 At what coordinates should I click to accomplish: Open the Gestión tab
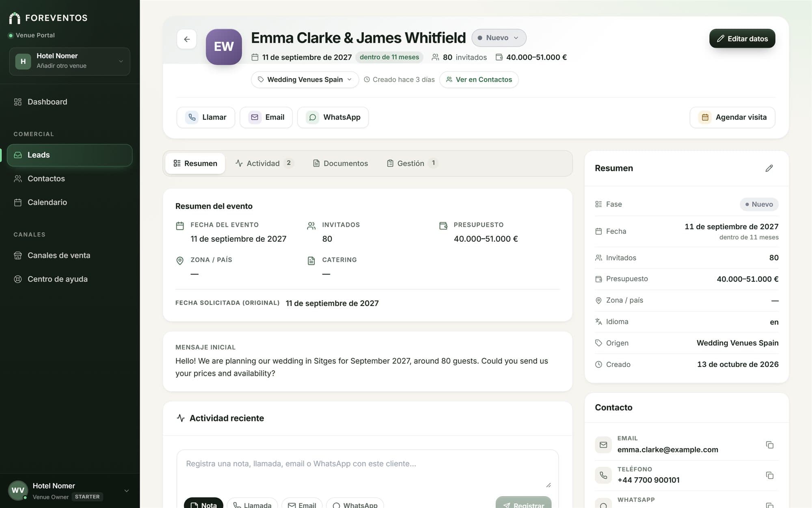pyautogui.click(x=412, y=163)
